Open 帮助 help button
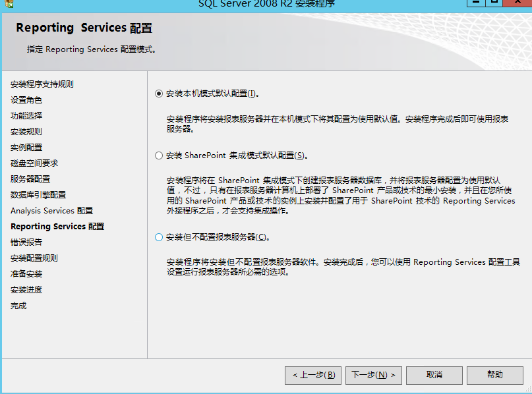 [495, 375]
